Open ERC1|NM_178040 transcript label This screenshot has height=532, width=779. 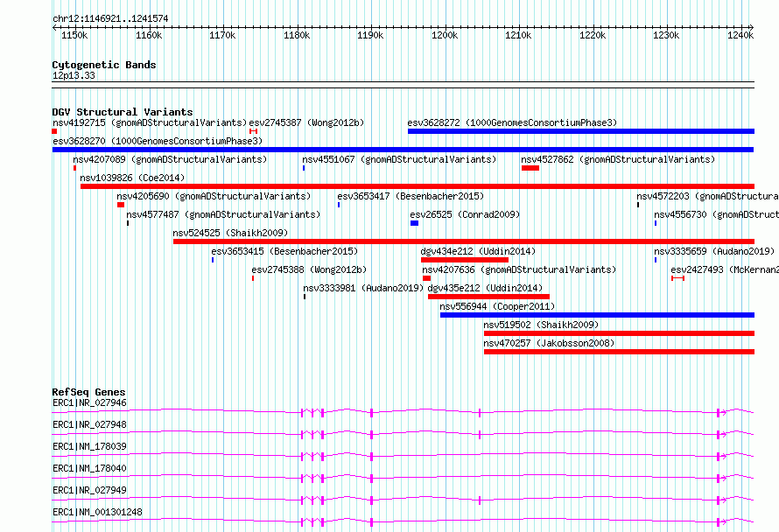coord(89,468)
